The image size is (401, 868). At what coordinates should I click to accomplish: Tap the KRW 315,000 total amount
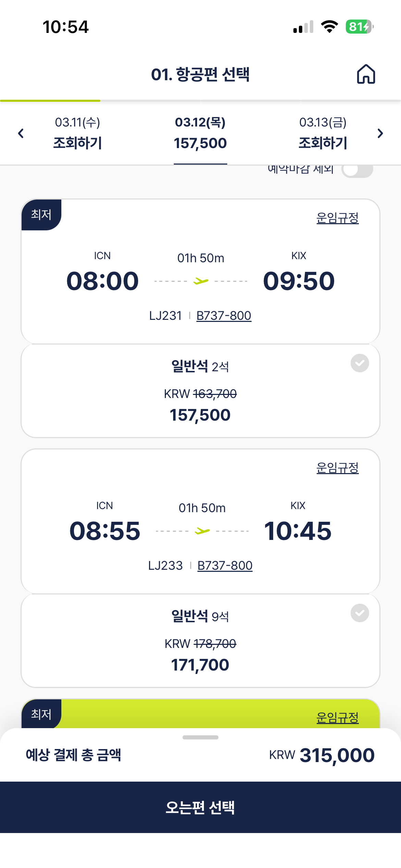coord(321,755)
